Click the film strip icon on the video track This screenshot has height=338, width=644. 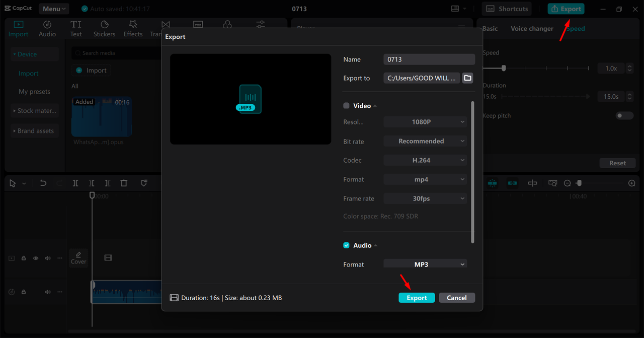(x=108, y=257)
